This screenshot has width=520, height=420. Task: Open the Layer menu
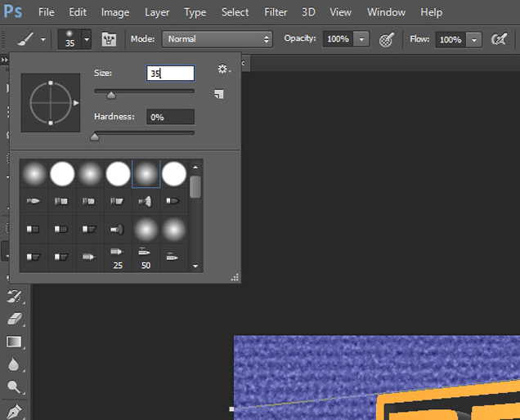[x=157, y=12]
